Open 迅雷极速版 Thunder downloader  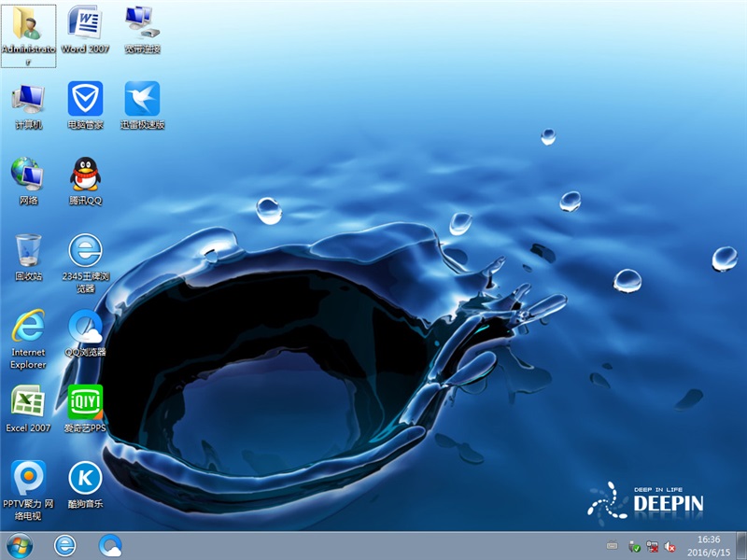142,101
